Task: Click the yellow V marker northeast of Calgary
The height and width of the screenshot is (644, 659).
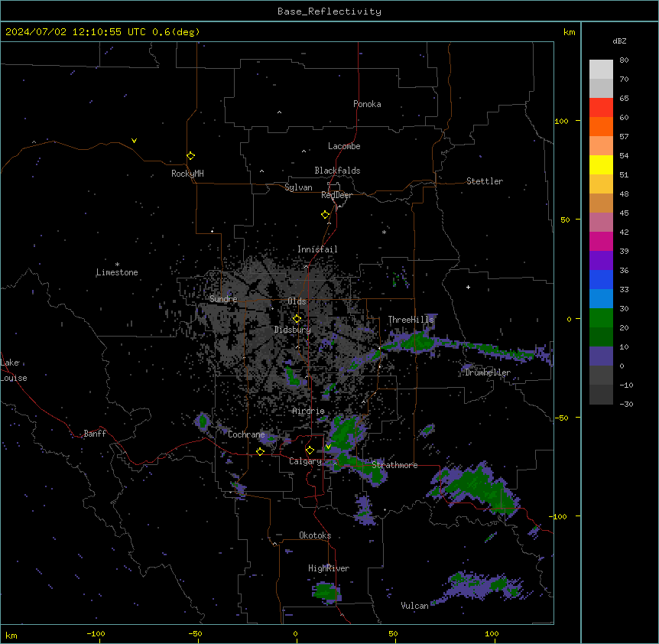Action: point(328,447)
